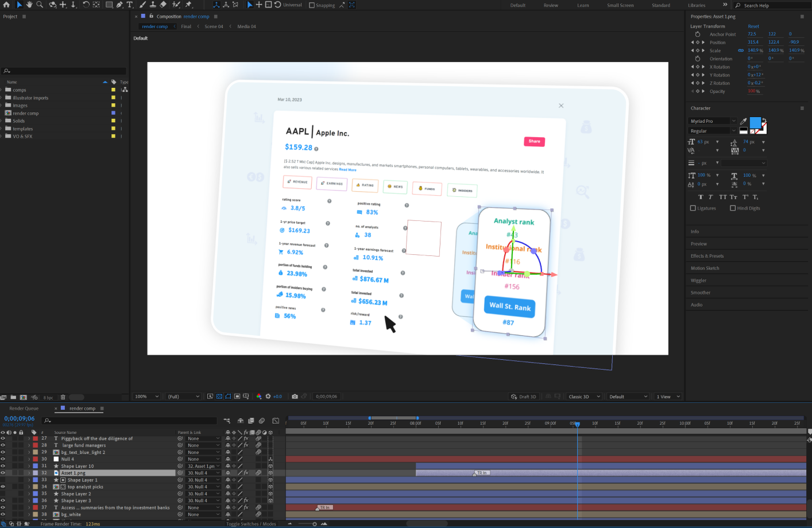Screen dimensions: 812x528
Task: Click the blue fill color swatch
Action: click(x=755, y=122)
